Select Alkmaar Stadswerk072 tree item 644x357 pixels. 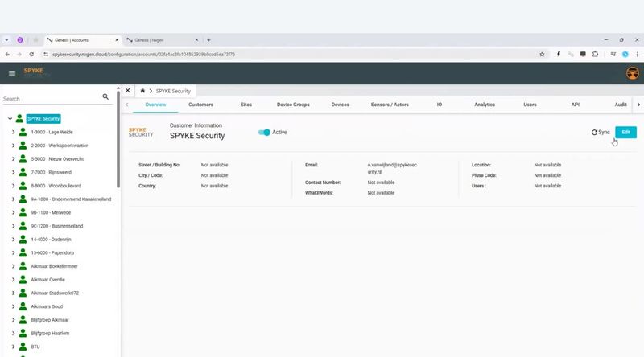[x=55, y=293]
